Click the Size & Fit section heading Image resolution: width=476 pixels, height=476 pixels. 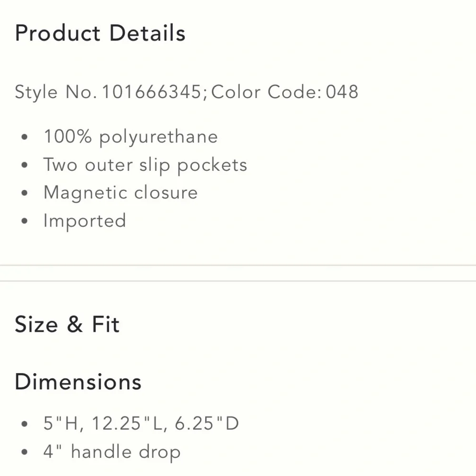(x=67, y=325)
